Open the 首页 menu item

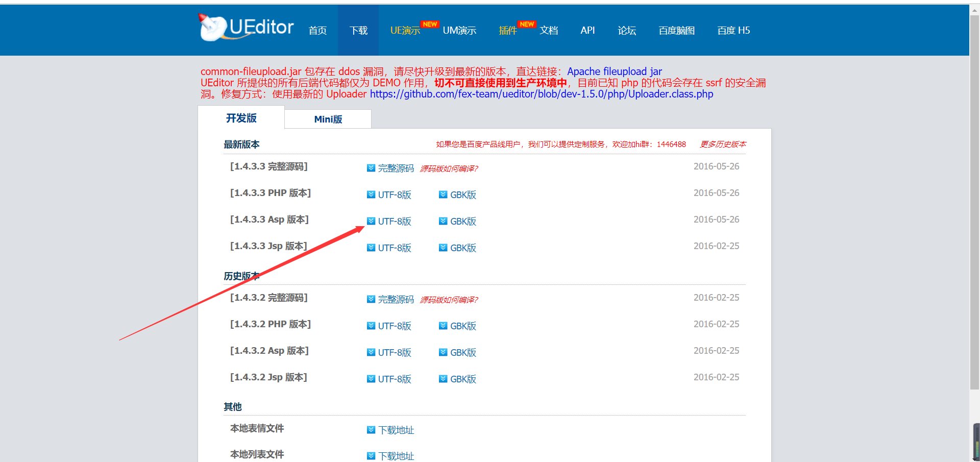pyautogui.click(x=317, y=31)
